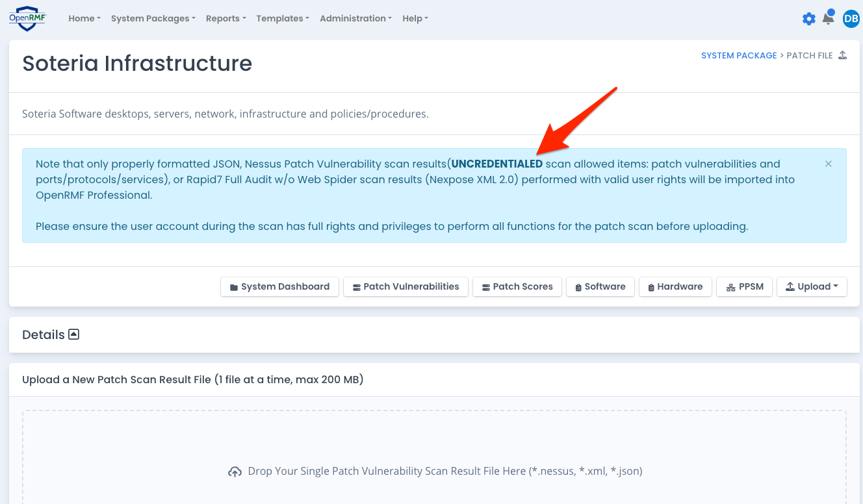Click 'Please ensure the user account' note text
Screen dimensions: 863x504
pos(392,227)
